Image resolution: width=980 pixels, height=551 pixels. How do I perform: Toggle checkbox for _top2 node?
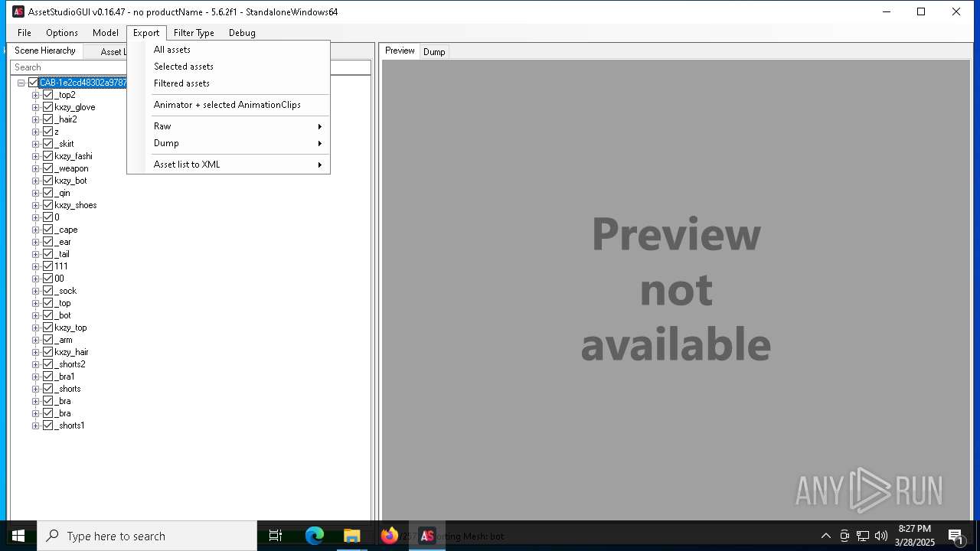[x=48, y=95]
